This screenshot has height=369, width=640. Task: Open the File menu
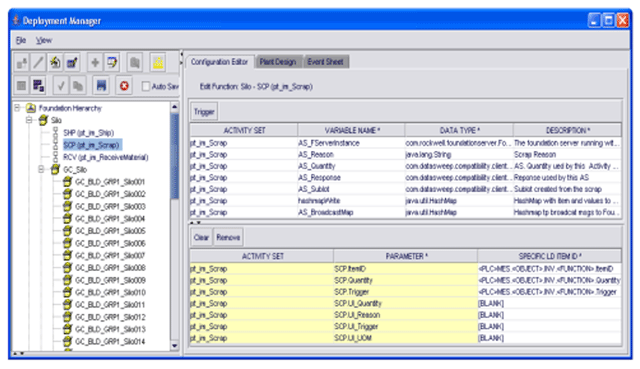pos(21,40)
